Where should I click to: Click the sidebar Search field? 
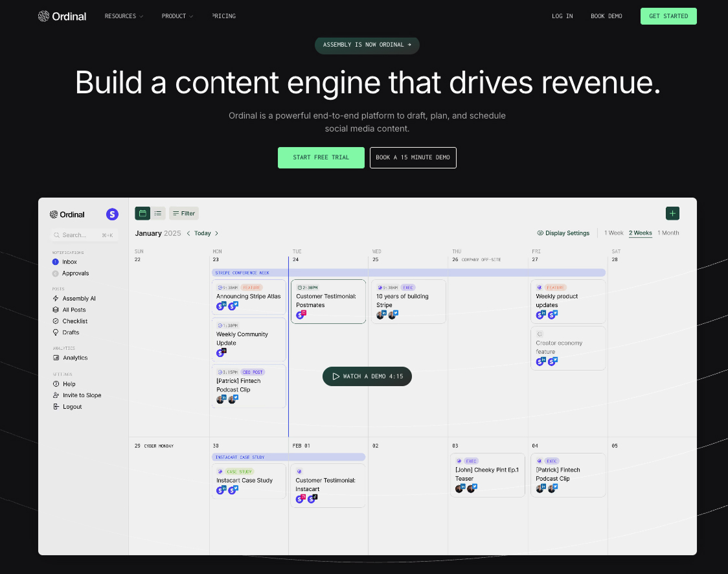[x=84, y=235]
